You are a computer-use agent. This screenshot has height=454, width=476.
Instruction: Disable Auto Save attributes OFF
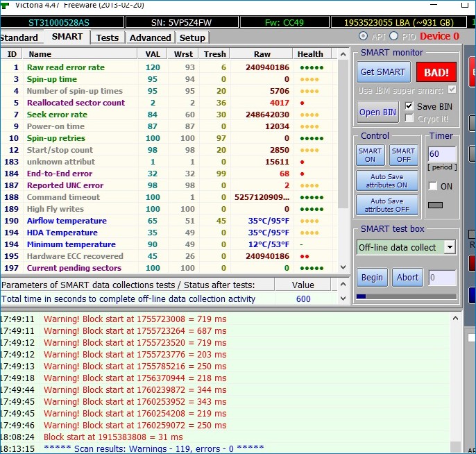coord(386,205)
